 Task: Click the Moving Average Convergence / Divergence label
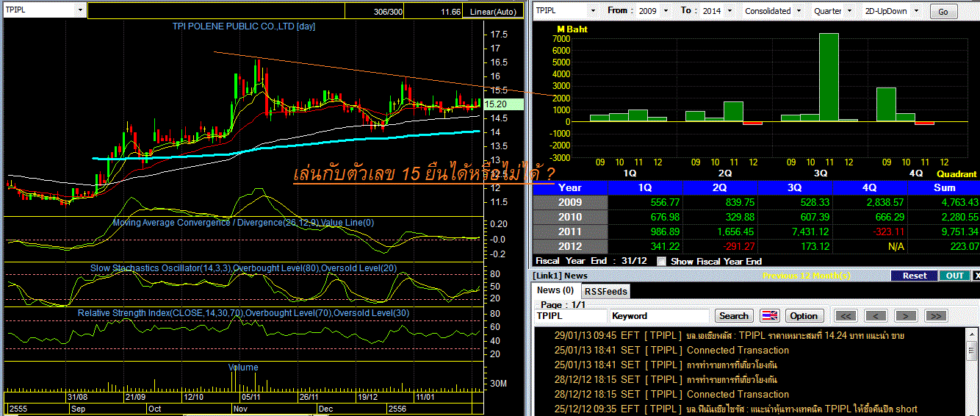[x=244, y=223]
